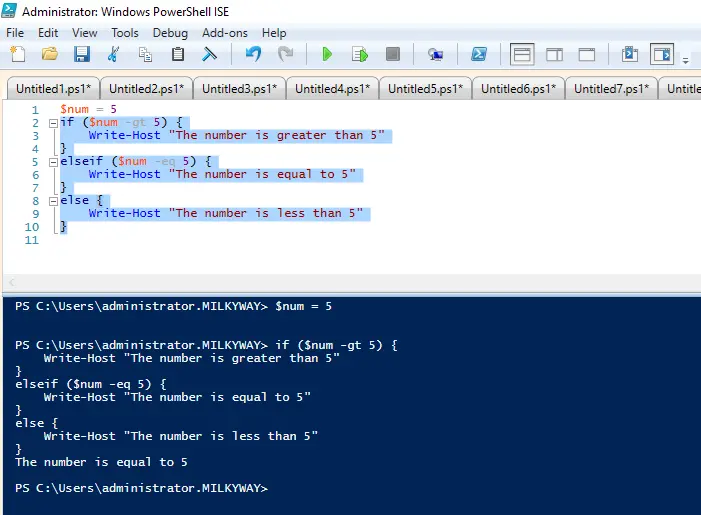Image resolution: width=701 pixels, height=515 pixels.
Task: Switch to Untitled6.ps1 tab
Action: pyautogui.click(x=518, y=89)
